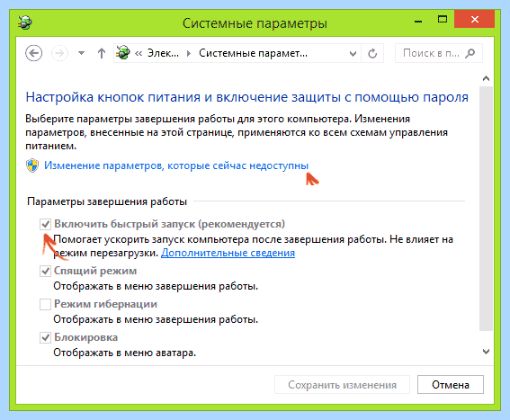This screenshot has height=420, width=510.
Task: Expand the breadcrumb arrow after 'Элек...'
Action: tap(189, 53)
